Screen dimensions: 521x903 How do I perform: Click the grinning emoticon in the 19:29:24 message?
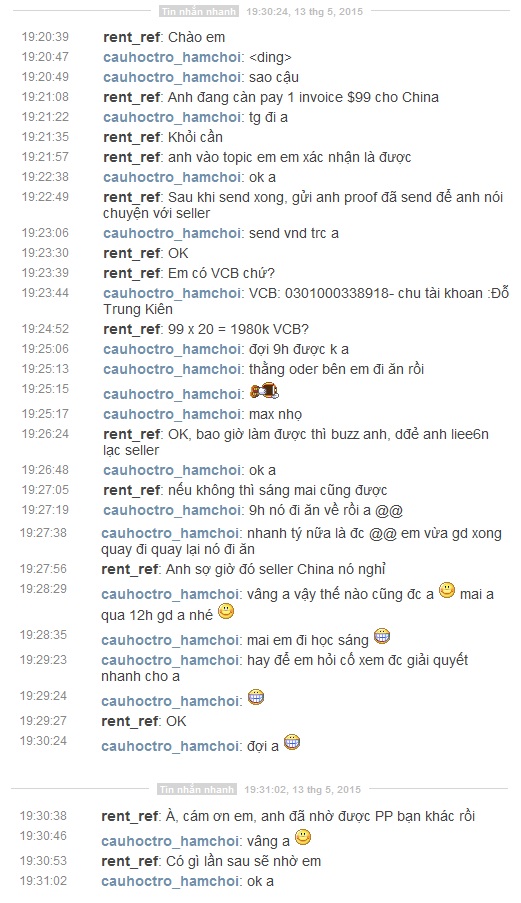tap(256, 697)
